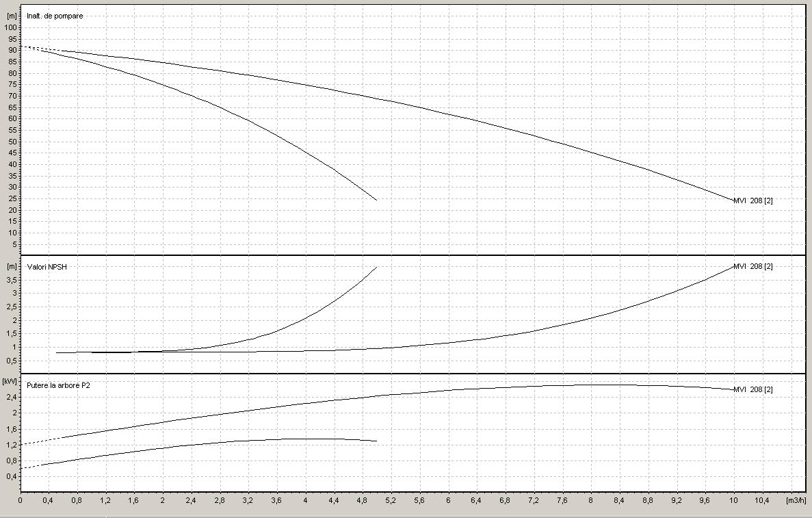Click the 1,6 tick on the power axis
The image size is (812, 518).
click(12, 429)
